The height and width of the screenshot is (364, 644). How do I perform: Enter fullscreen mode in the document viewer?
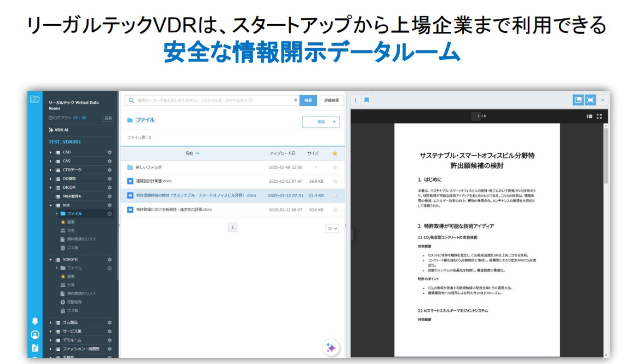pyautogui.click(x=599, y=116)
